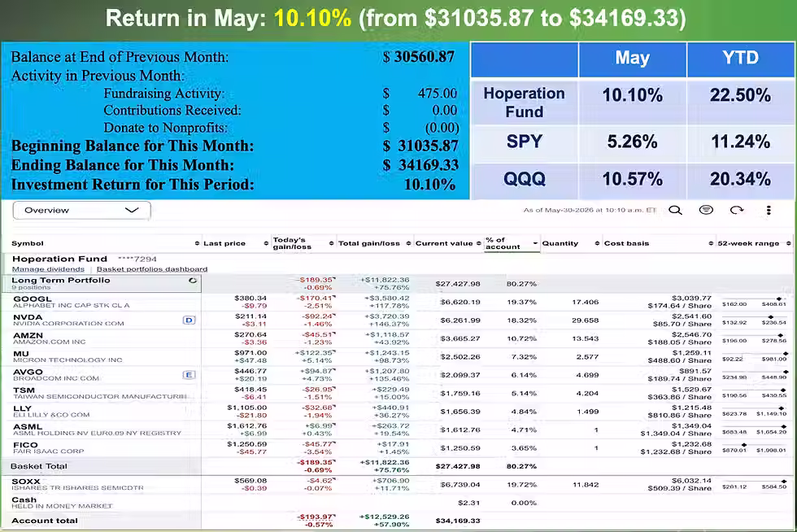Click the NVDA dividend D badge
The width and height of the screenshot is (797, 532).
coord(189,320)
